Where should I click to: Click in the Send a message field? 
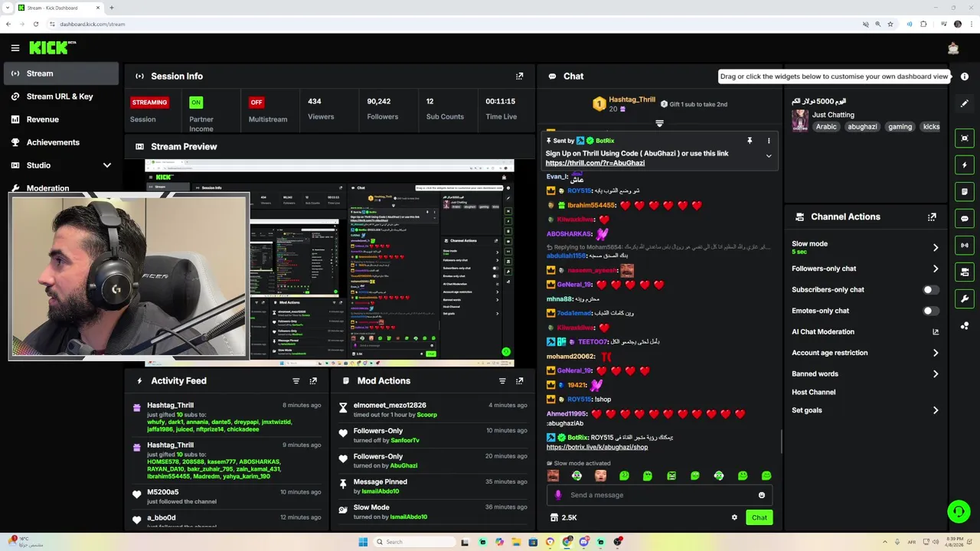660,495
